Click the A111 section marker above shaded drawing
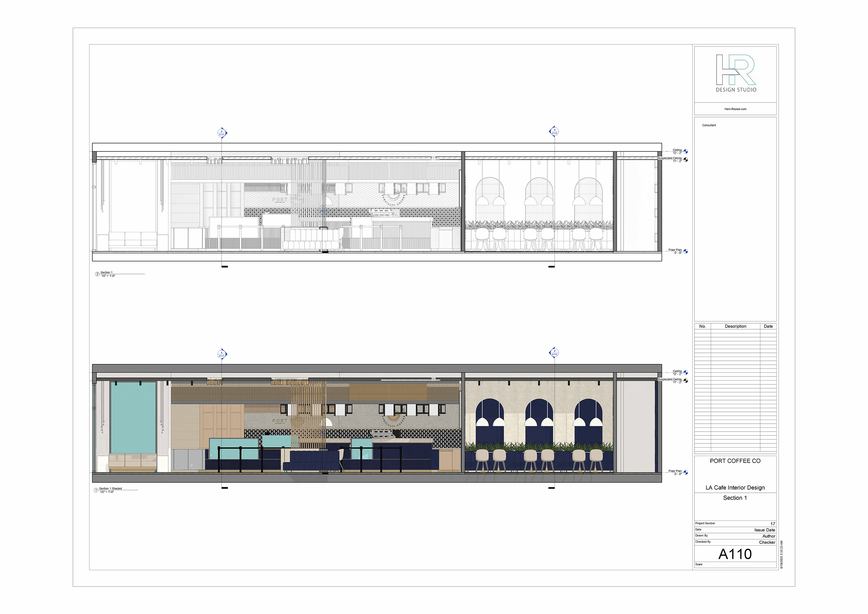Screen dimensions: 868x614 tap(222, 354)
